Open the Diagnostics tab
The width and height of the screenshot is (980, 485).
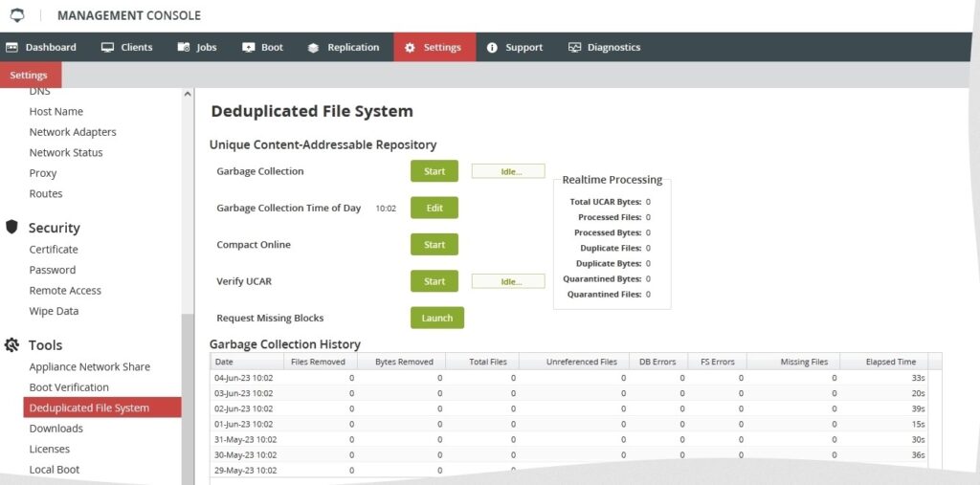point(605,48)
